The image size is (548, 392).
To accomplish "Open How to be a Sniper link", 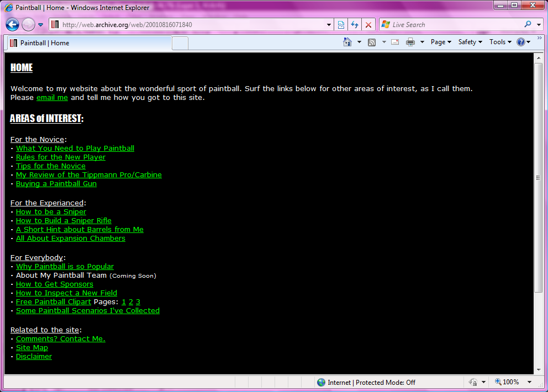I will pyautogui.click(x=51, y=211).
